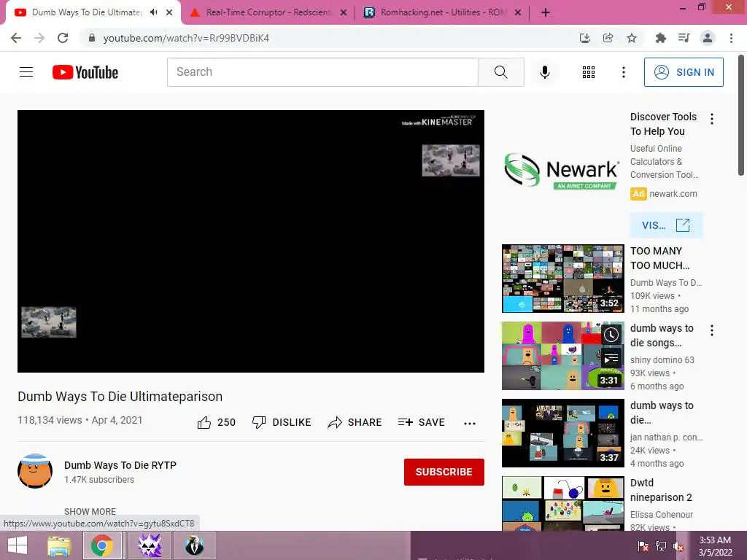The height and width of the screenshot is (560, 747).
Task: Click the black video player area
Action: (251, 241)
